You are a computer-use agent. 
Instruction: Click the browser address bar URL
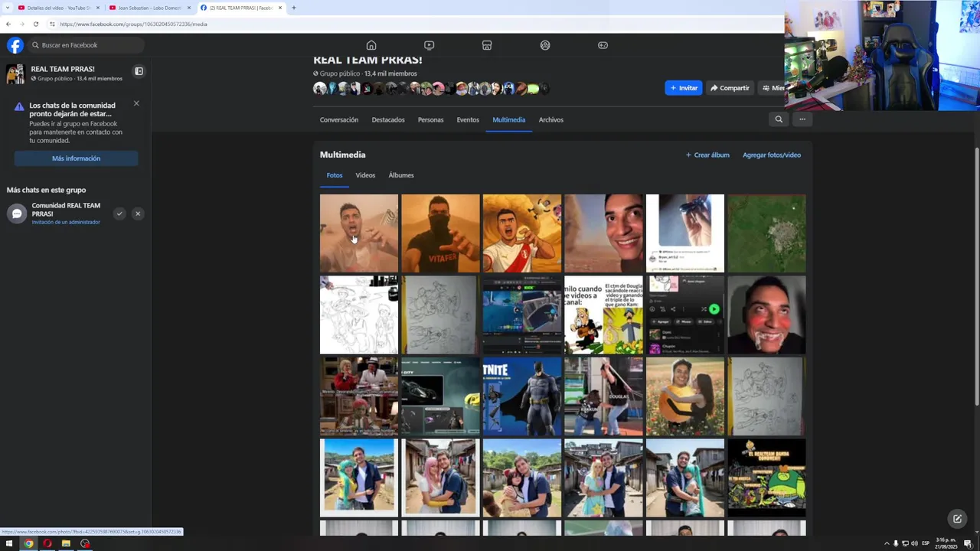[x=133, y=24]
